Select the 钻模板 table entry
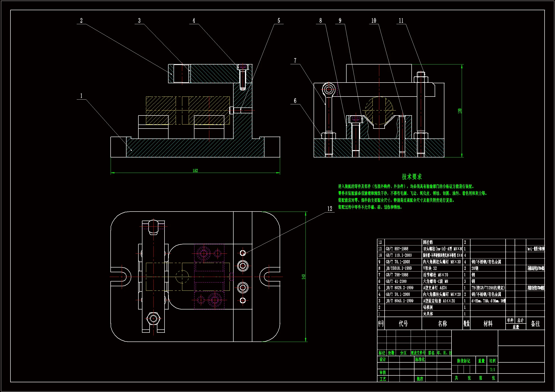 [428, 308]
